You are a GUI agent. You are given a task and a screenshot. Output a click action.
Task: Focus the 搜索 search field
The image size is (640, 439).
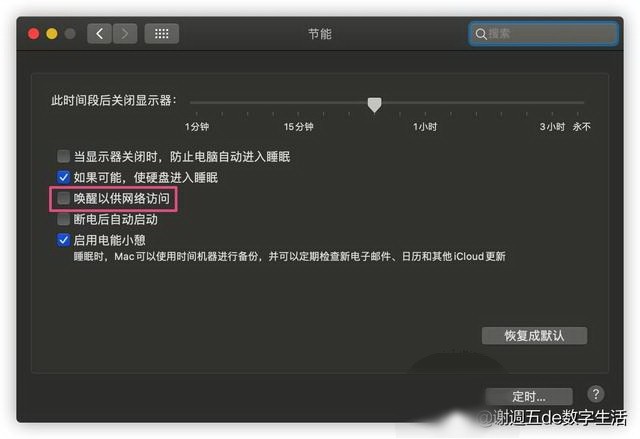(x=543, y=34)
